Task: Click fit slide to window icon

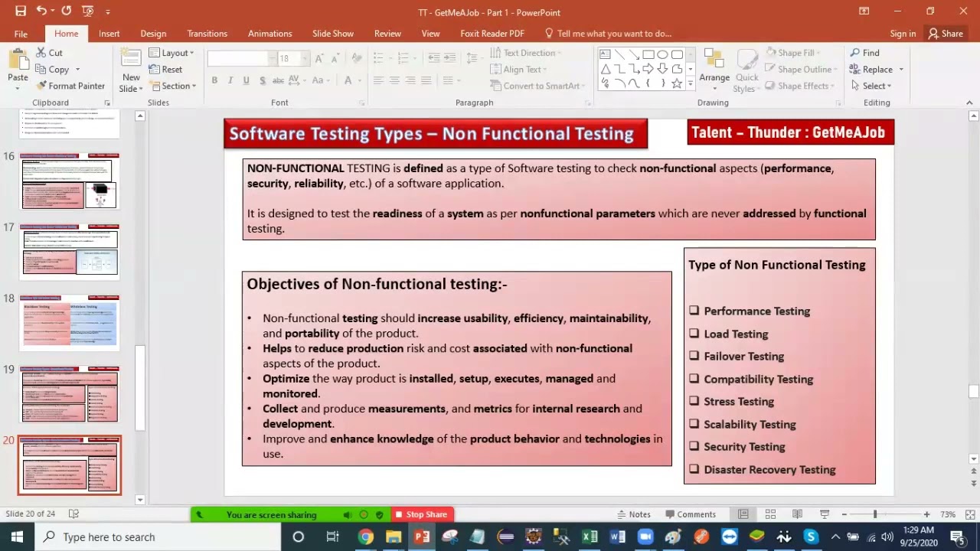Action: click(970, 514)
